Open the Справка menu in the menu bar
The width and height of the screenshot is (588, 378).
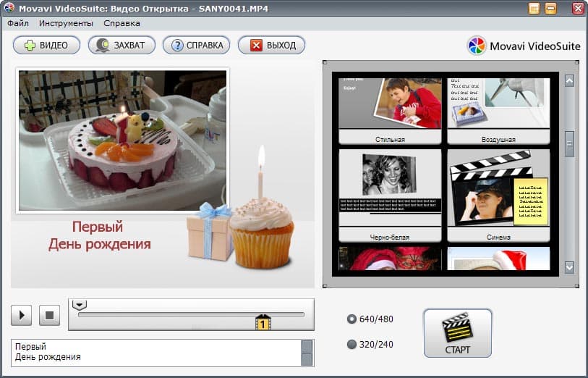(x=122, y=23)
